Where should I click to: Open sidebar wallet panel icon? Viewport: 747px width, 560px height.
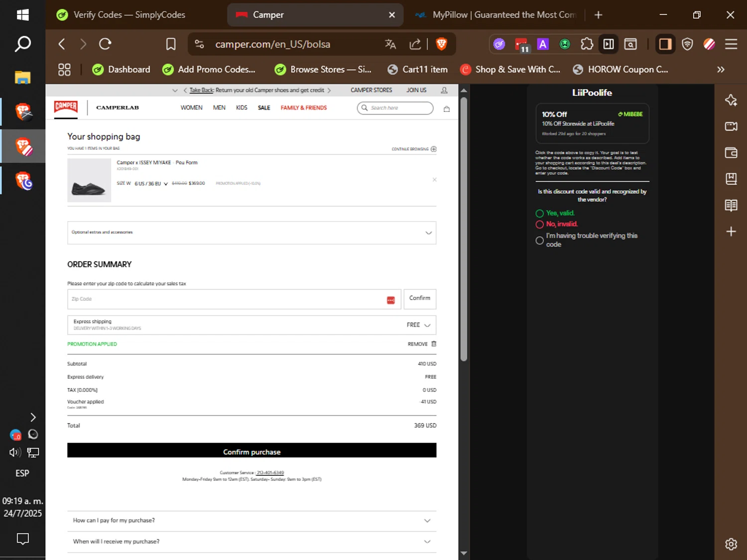(731, 153)
